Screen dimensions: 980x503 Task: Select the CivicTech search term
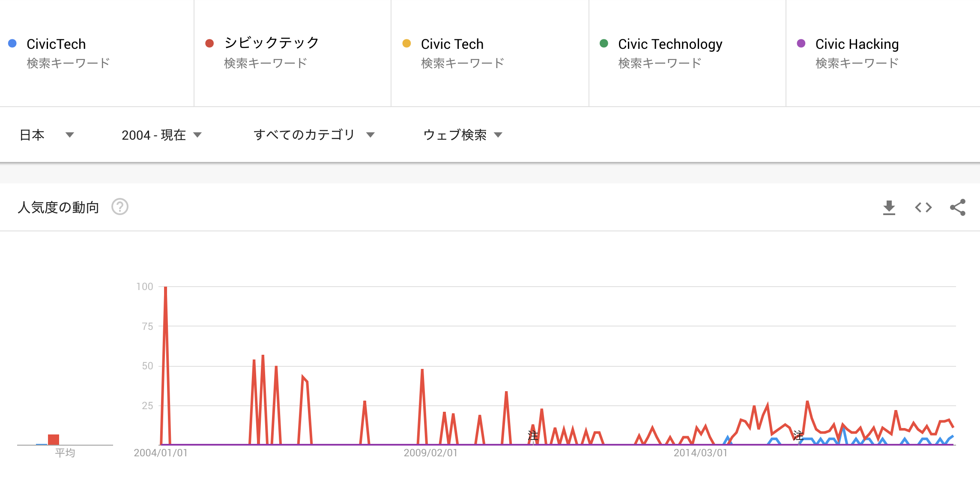click(56, 44)
